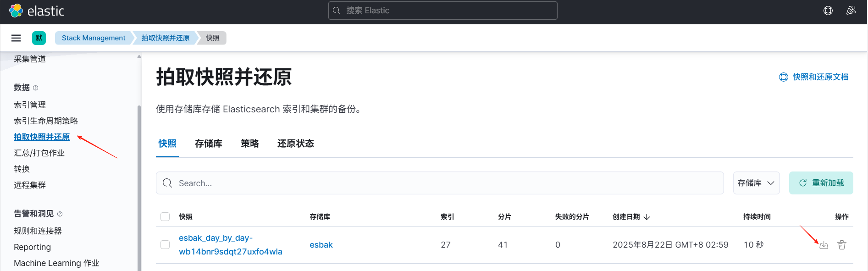The height and width of the screenshot is (271, 868).
Task: Open Machine Learning 作业 in the sidebar
Action: click(x=56, y=263)
